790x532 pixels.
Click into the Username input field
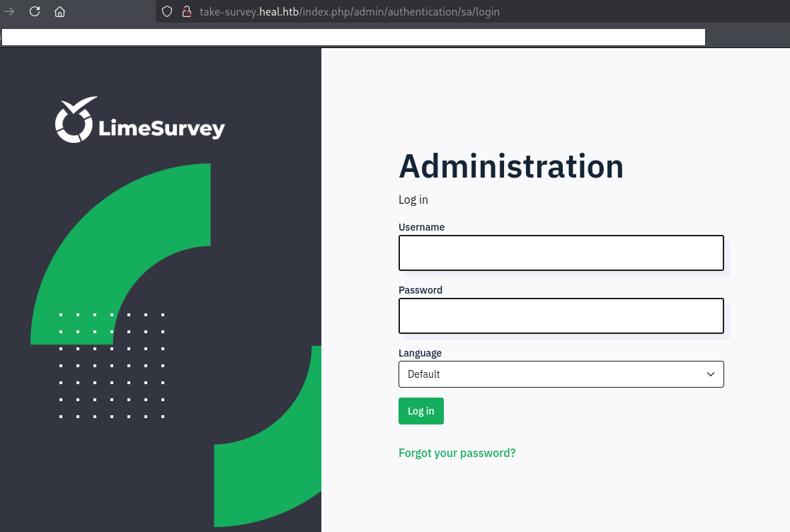click(x=561, y=253)
